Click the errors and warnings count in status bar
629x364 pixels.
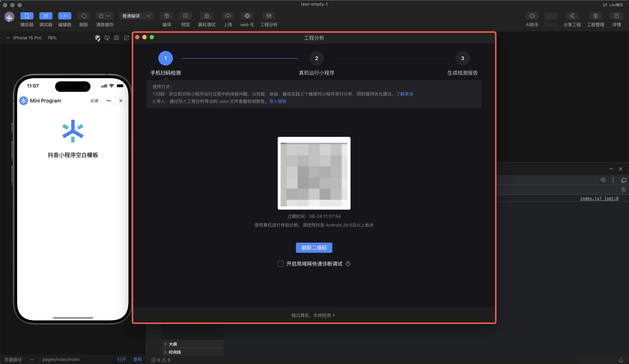pyautogui.click(x=161, y=360)
